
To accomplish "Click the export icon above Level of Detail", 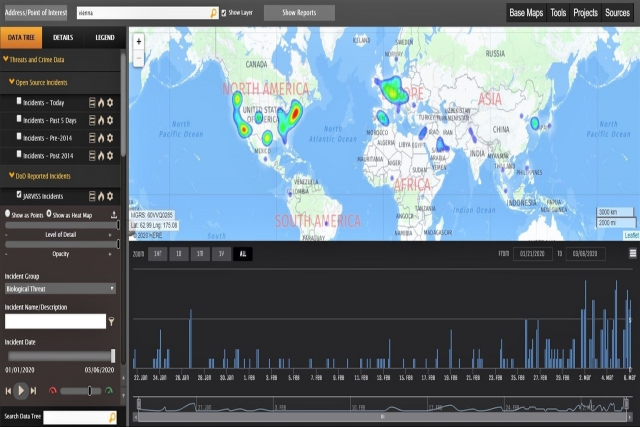I will point(114,214).
